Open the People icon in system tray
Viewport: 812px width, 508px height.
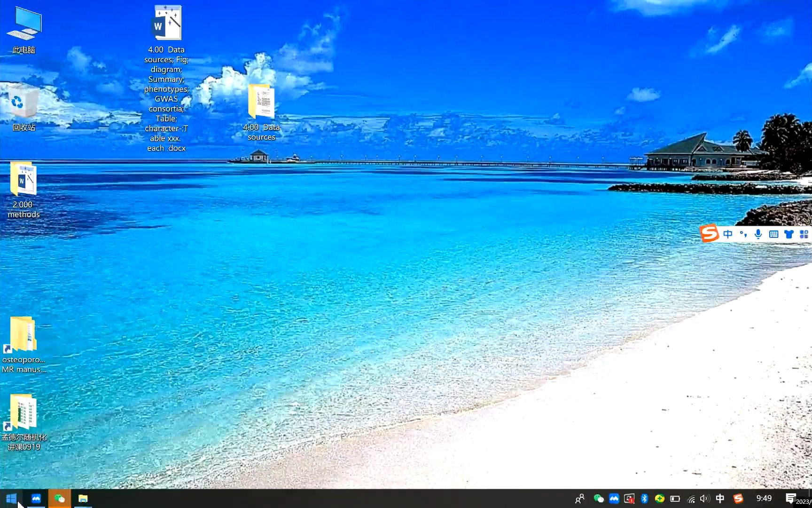[x=580, y=499]
